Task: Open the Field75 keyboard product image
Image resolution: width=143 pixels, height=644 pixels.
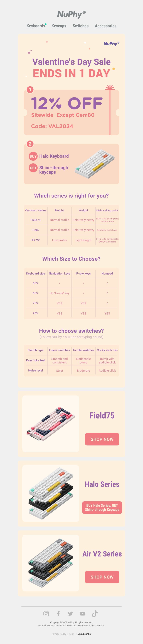Action: tap(51, 424)
